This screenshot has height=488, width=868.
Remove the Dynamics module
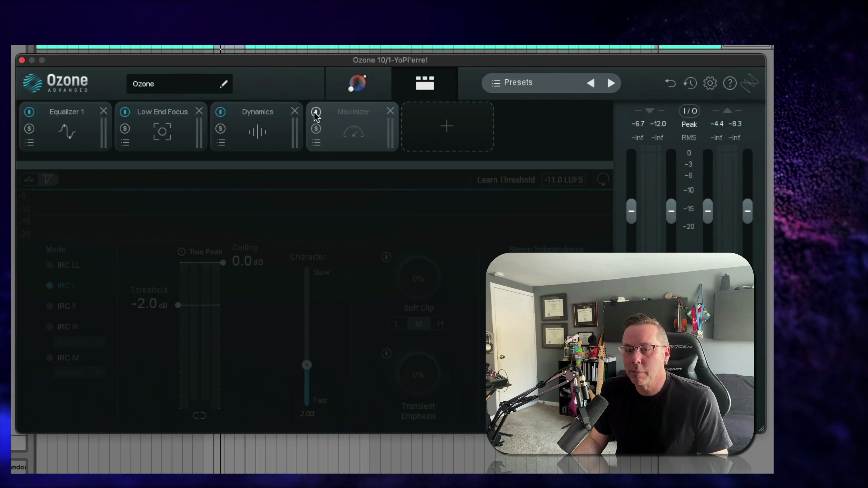(x=295, y=111)
